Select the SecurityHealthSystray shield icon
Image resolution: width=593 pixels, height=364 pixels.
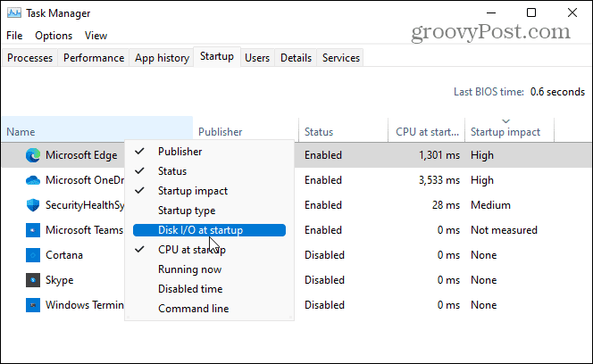[x=33, y=205]
